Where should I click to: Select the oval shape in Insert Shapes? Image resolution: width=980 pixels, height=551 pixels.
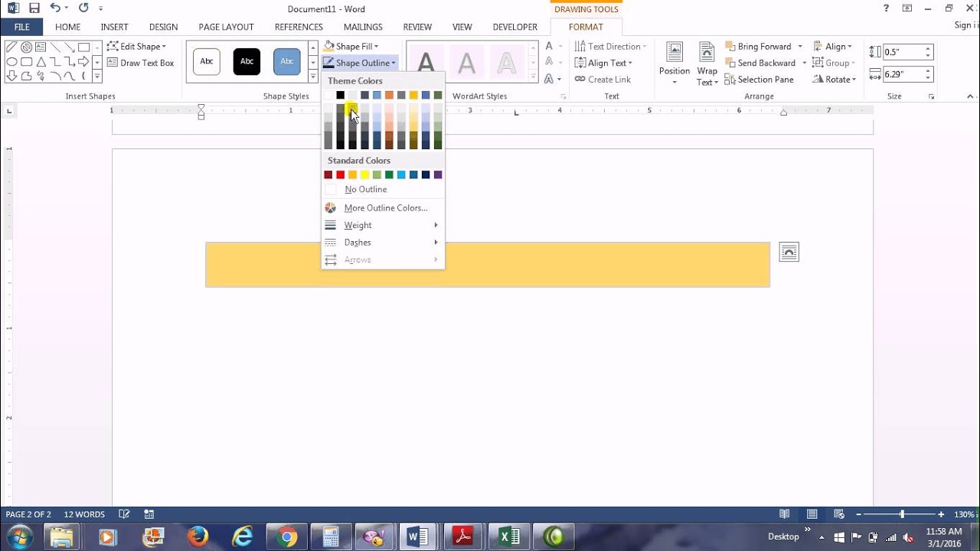point(12,62)
